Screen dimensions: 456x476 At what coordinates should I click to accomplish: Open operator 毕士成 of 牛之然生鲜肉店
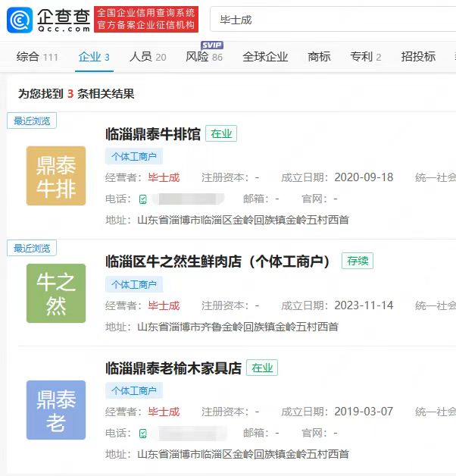coord(164,305)
